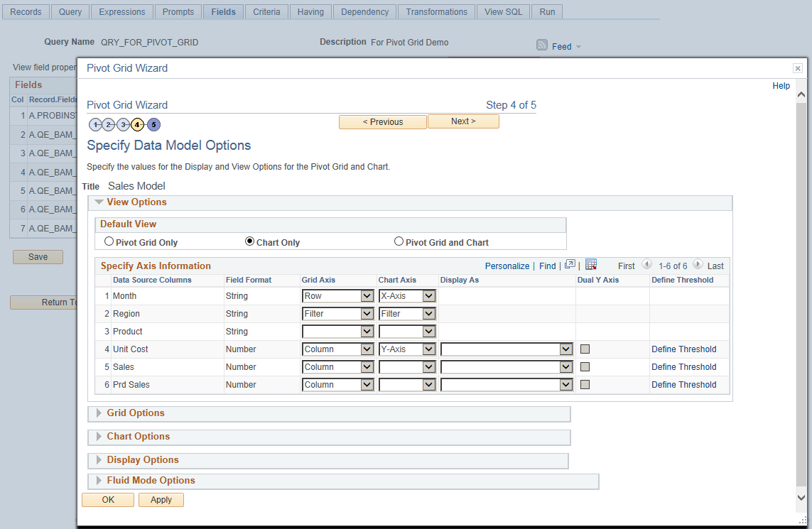Click the Apply button
Viewport: 812px width, 529px height.
point(161,499)
